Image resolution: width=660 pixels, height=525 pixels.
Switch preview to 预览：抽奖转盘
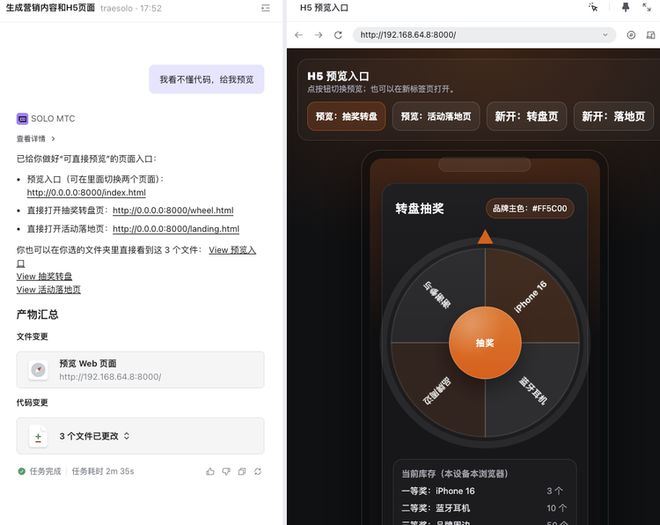pyautogui.click(x=346, y=116)
